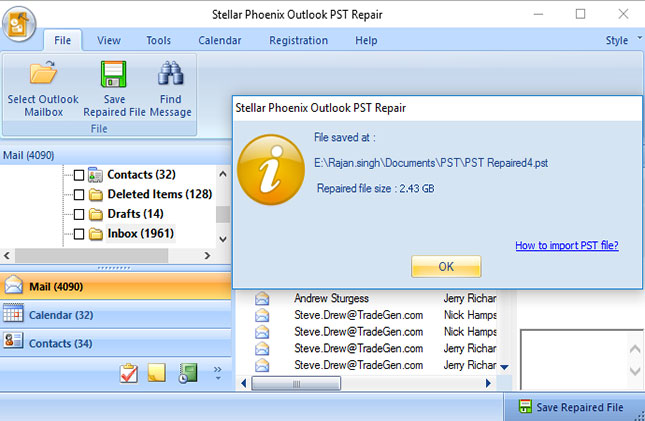Click Mail (4090) pane header

pyautogui.click(x=116, y=155)
